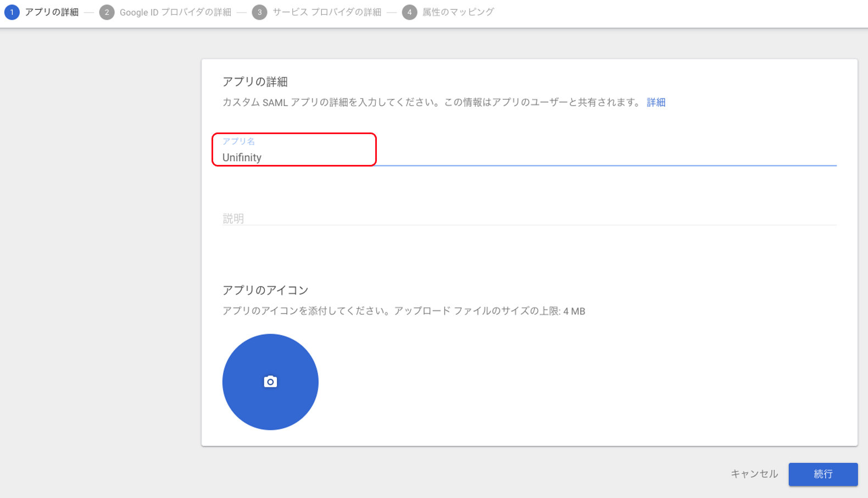Image resolution: width=868 pixels, height=498 pixels.
Task: Open the 詳細 help link
Action: (x=656, y=102)
